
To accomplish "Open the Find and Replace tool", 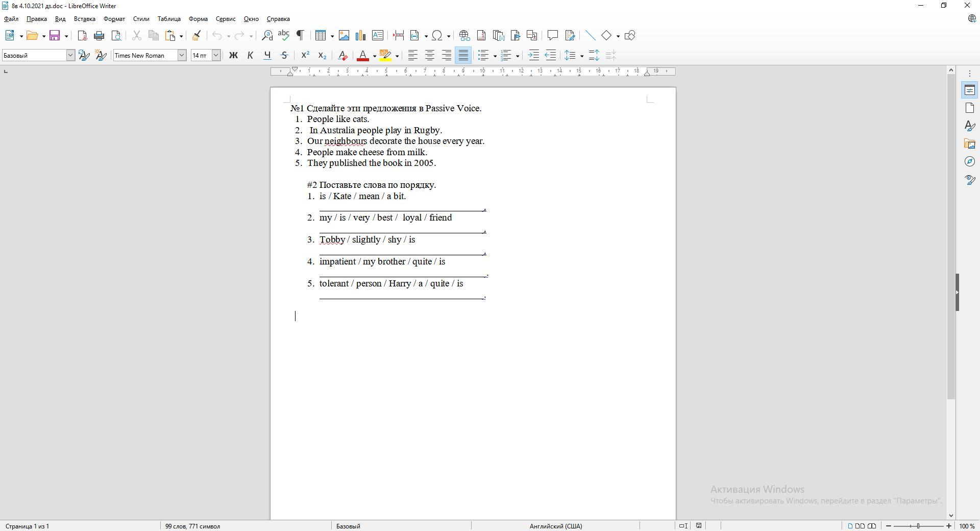I will click(267, 35).
